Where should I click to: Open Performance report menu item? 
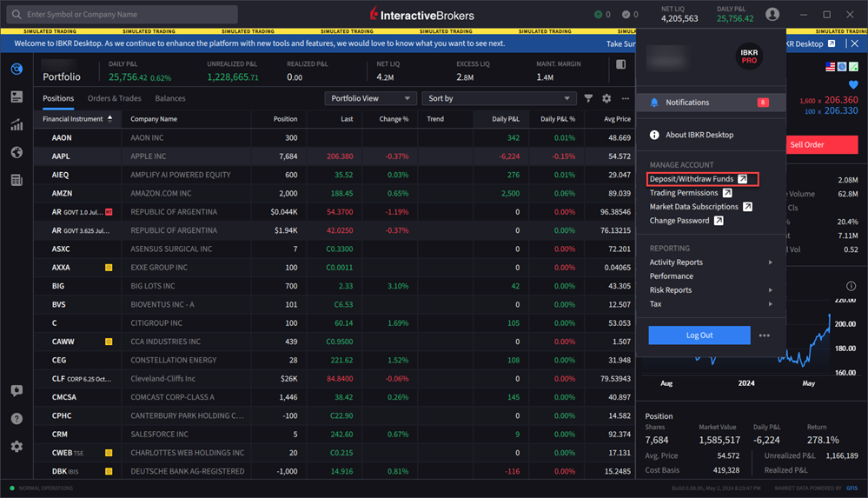(x=672, y=276)
